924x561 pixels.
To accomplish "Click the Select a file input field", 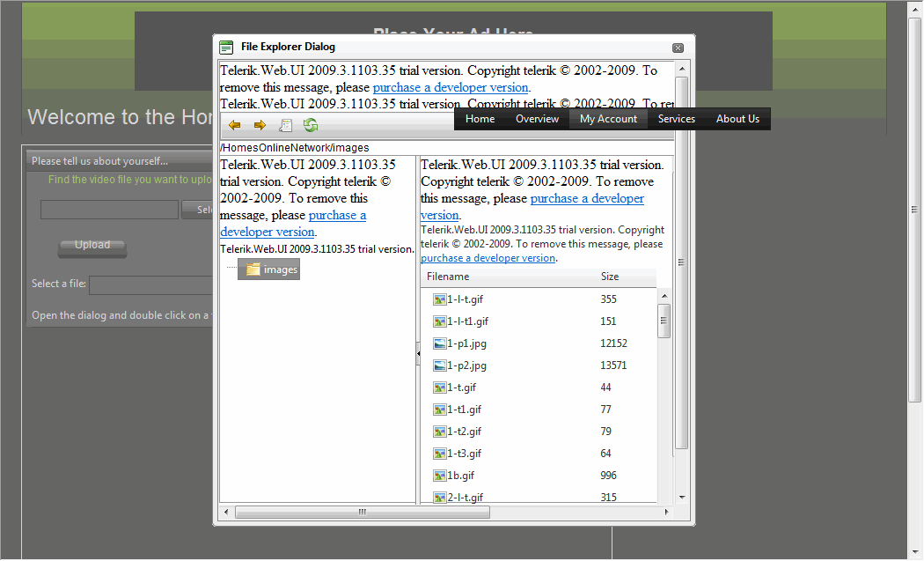I will (150, 285).
